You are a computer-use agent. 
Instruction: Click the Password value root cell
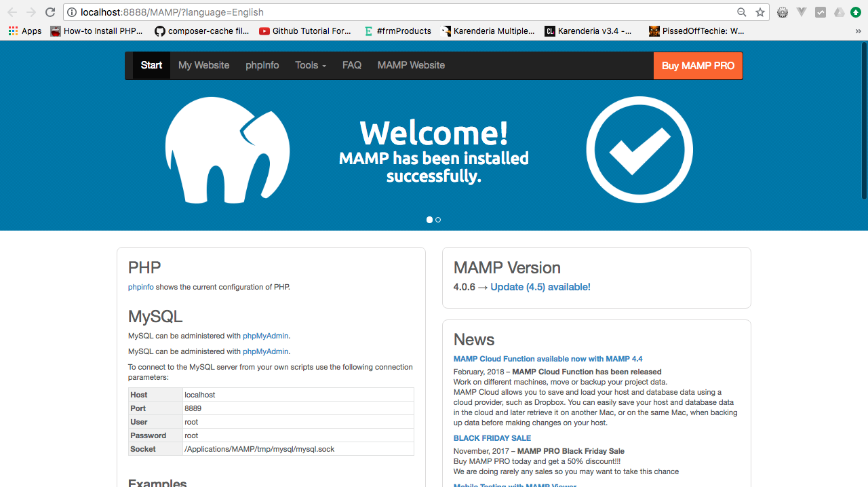point(298,435)
